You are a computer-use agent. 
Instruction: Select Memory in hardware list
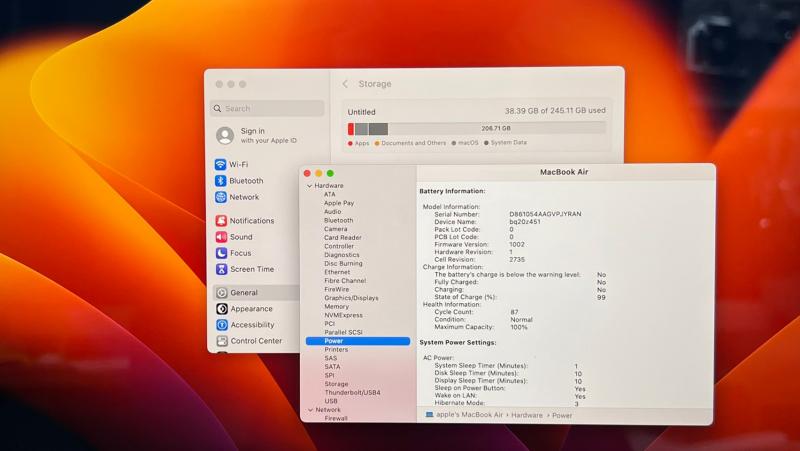[336, 307]
